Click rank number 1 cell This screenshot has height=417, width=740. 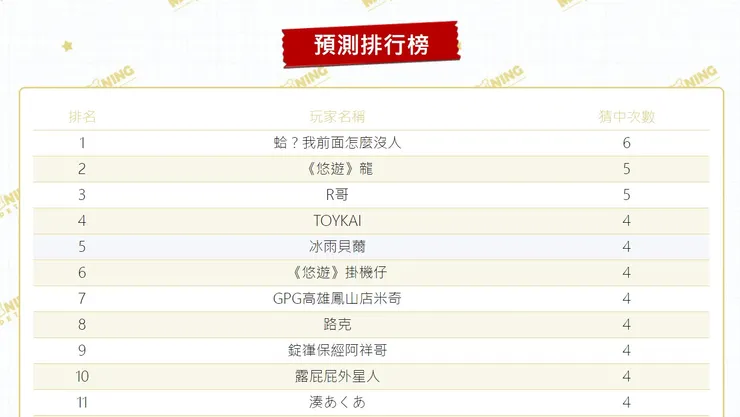(x=82, y=143)
